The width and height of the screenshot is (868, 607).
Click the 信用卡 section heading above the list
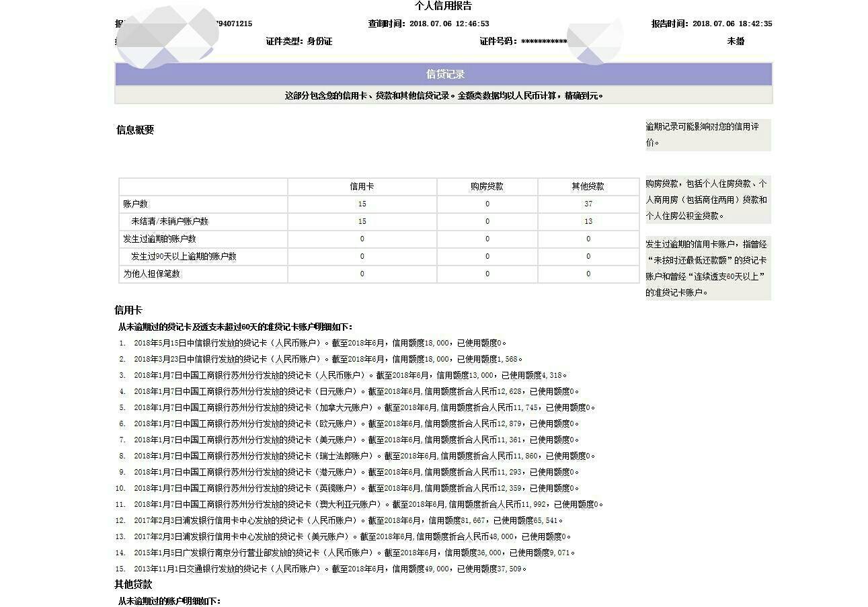pos(128,311)
